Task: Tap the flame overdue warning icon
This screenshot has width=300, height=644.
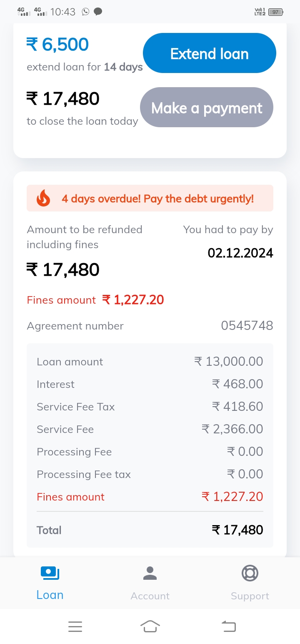Action: (x=43, y=199)
